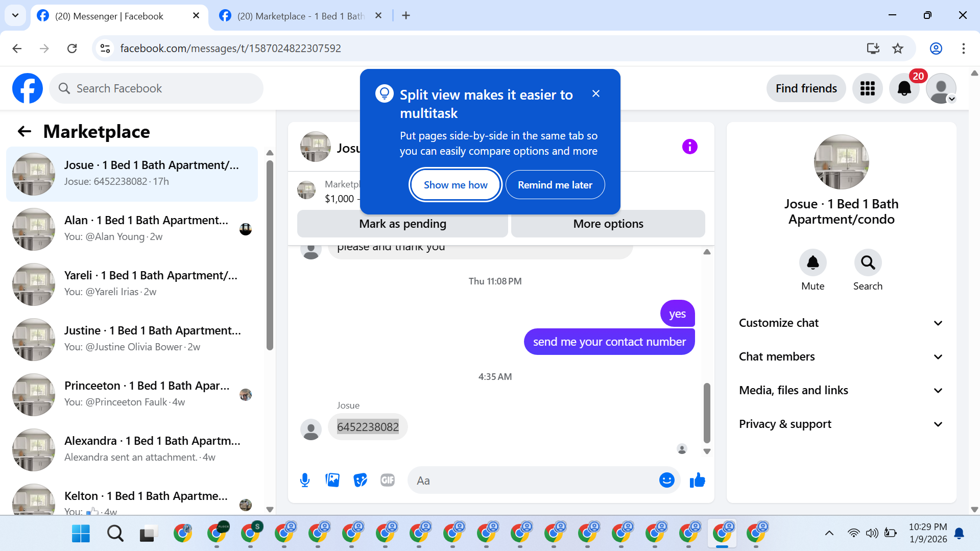Send a thumbs-up like
Screen dimensions: 980x551
(697, 480)
